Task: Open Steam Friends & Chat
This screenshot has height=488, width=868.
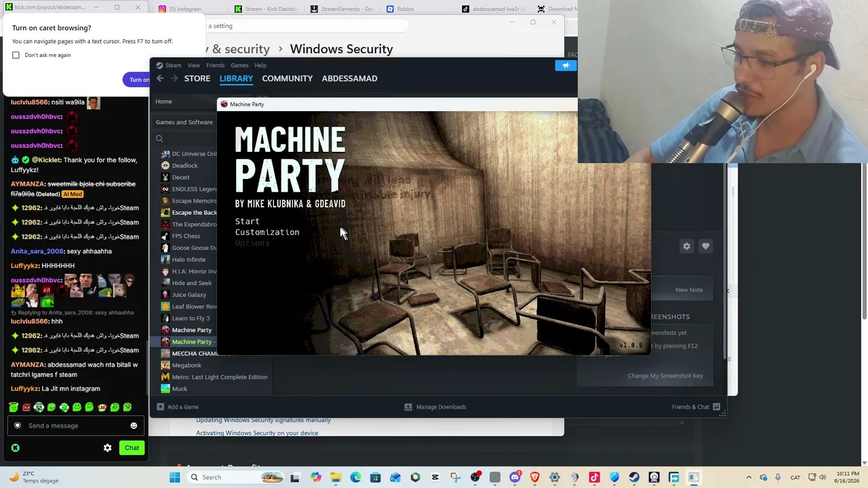Action: [x=696, y=407]
